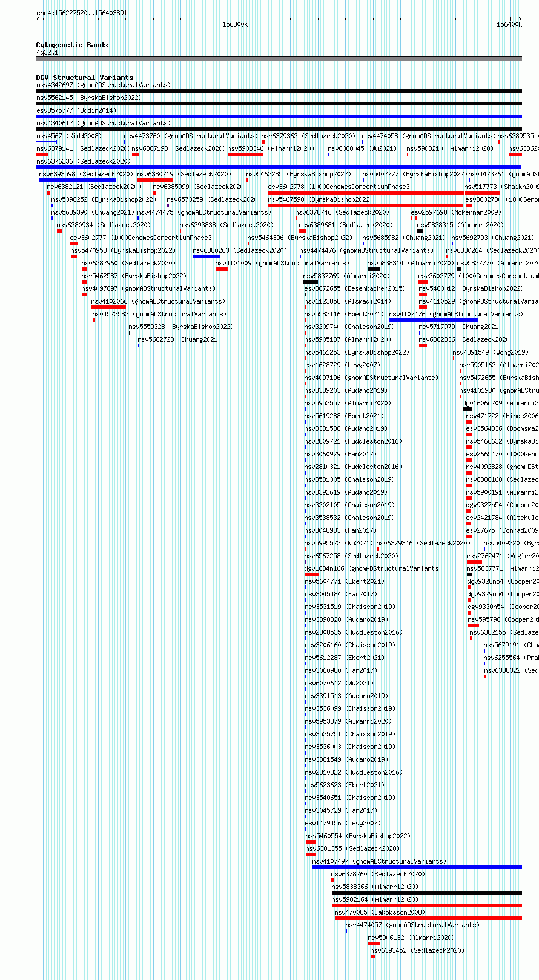This screenshot has width=539, height=980.
Task: Click the nsv6393598 (Sedlazeck2020) label
Action: [x=87, y=174]
